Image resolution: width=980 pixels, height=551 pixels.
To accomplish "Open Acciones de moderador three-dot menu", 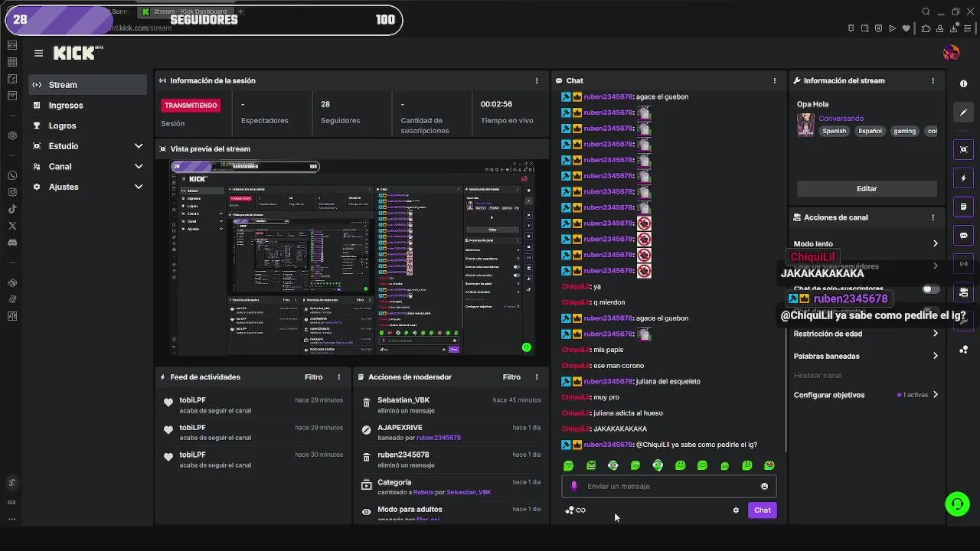I will pyautogui.click(x=537, y=377).
